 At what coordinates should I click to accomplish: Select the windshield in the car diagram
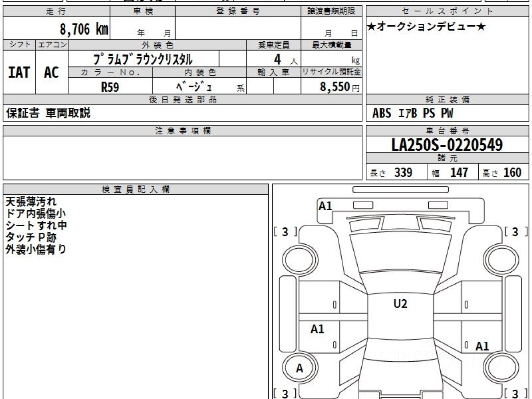400,252
